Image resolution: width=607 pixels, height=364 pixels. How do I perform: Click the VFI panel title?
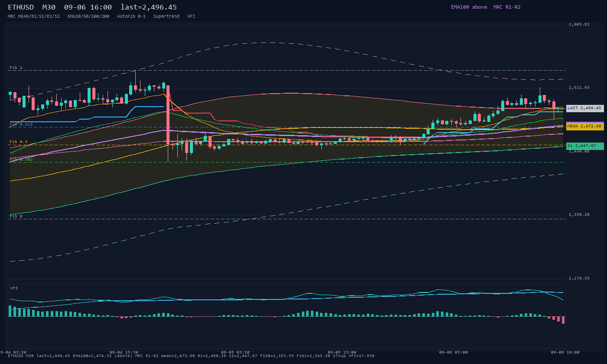tap(14, 288)
